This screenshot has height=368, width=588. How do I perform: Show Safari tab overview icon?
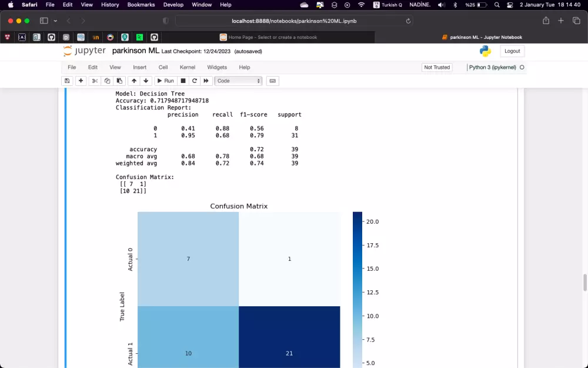(x=576, y=21)
